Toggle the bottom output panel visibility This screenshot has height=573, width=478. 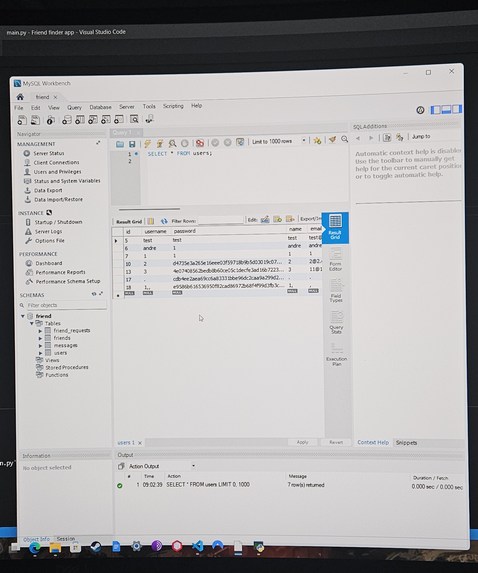coord(446,109)
